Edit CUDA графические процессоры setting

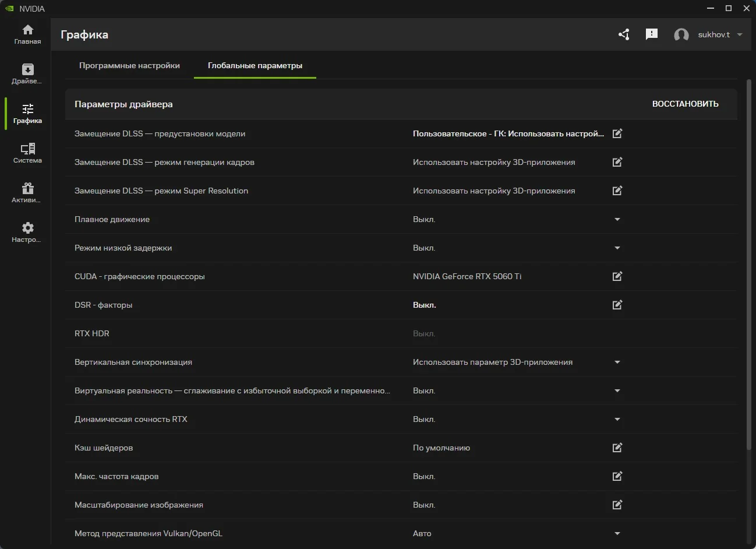coord(617,276)
